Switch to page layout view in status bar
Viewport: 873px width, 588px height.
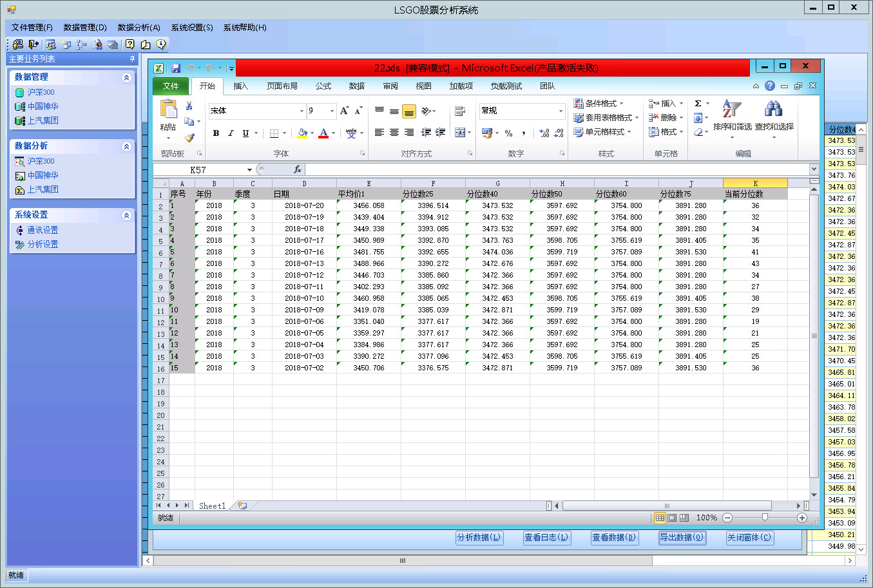click(672, 518)
